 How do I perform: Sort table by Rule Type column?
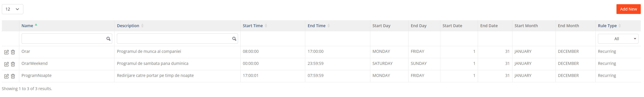607,26
